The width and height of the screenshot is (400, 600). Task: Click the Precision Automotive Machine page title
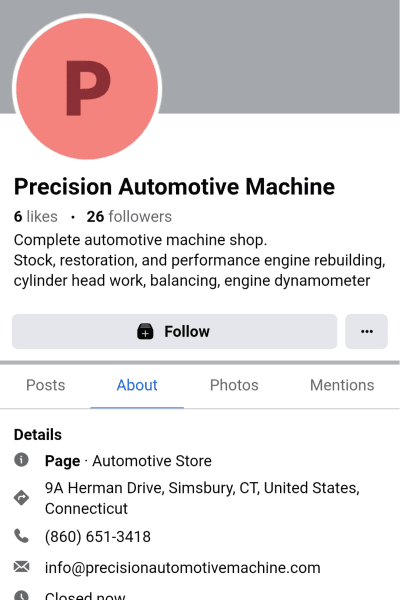tap(175, 187)
